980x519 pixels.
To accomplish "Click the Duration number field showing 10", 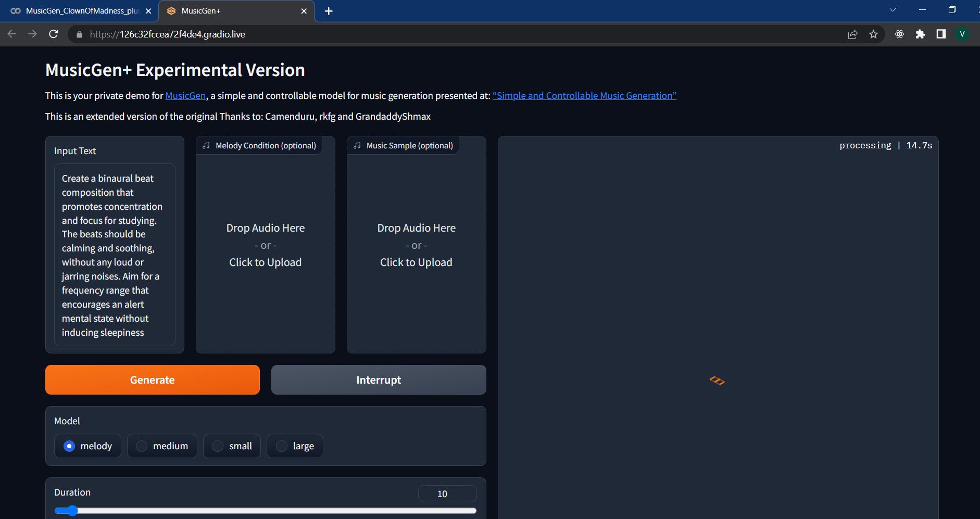I will (447, 493).
